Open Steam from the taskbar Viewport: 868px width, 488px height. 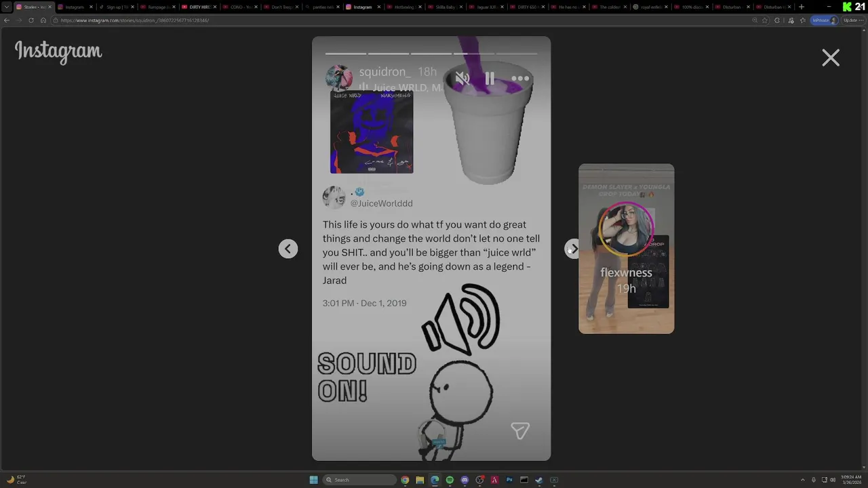coord(539,480)
